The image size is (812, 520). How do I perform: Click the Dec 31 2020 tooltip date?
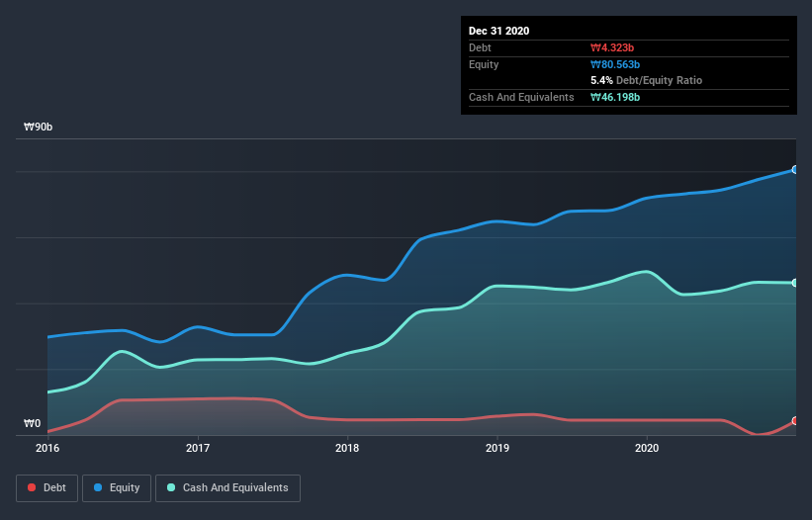point(498,31)
